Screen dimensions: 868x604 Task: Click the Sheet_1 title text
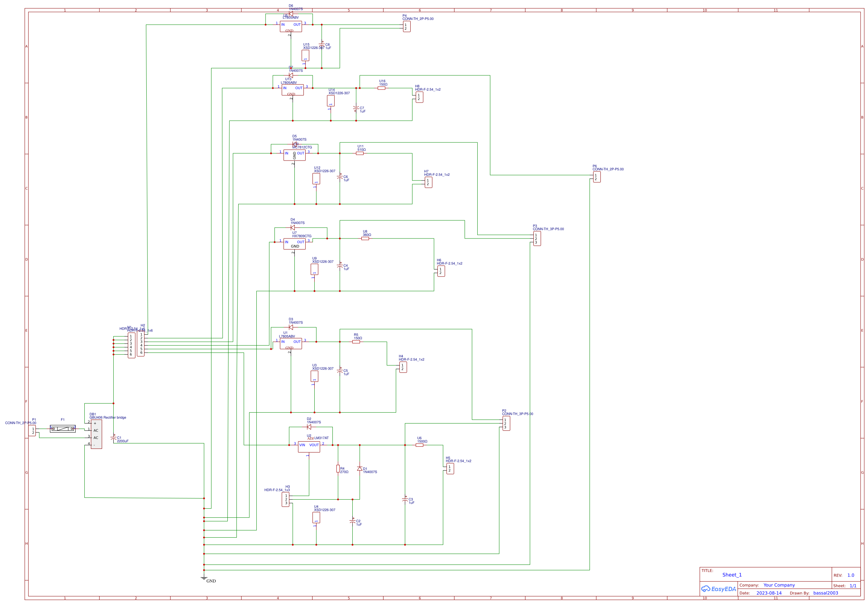coord(732,575)
